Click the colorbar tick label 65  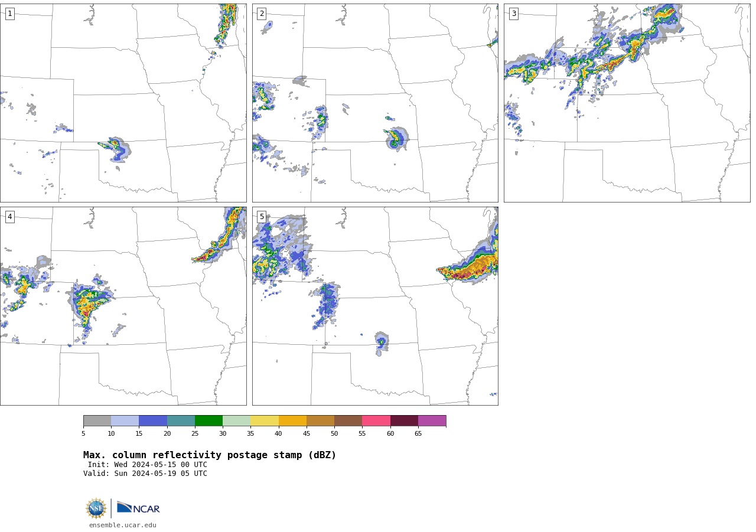tap(418, 434)
